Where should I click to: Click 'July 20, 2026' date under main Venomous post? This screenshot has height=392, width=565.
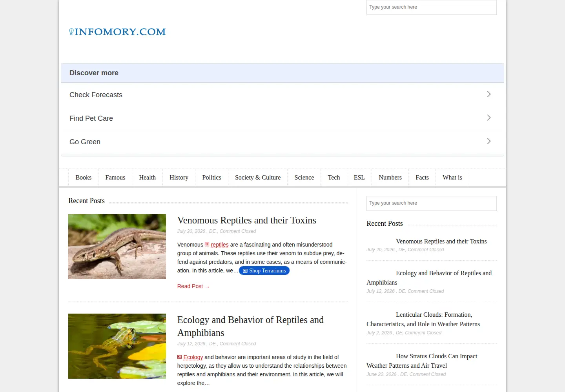[x=191, y=231]
